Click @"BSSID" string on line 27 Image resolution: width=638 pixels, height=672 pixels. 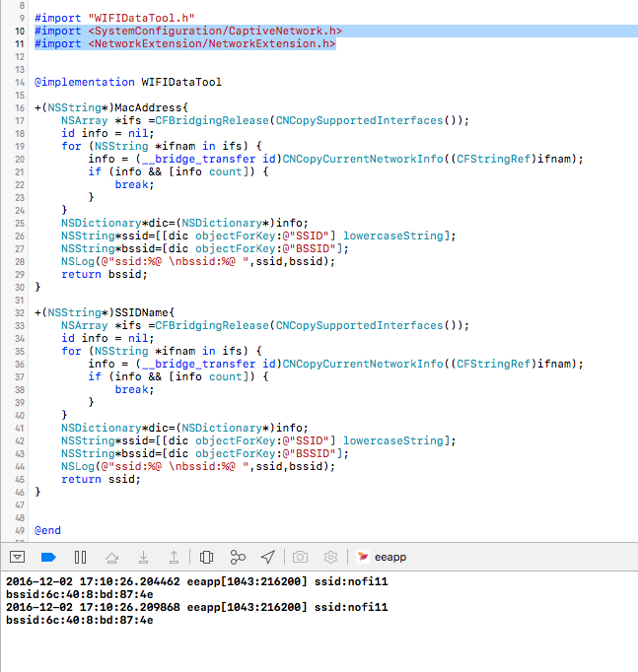pos(309,248)
